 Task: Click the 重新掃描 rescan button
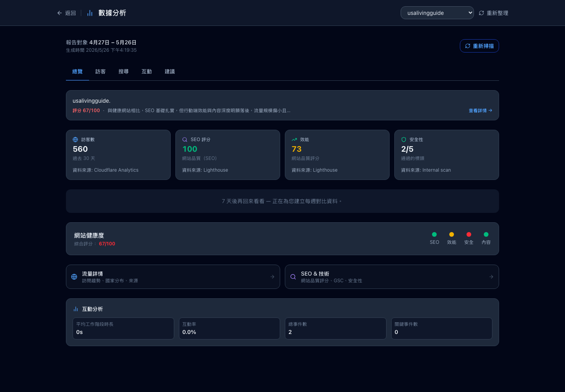click(x=479, y=46)
